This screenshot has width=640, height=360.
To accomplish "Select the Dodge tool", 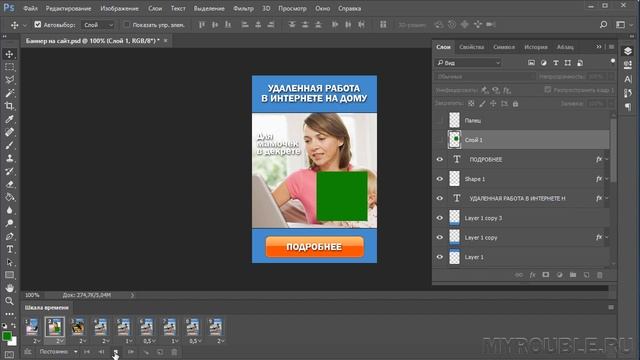I will click(9, 223).
